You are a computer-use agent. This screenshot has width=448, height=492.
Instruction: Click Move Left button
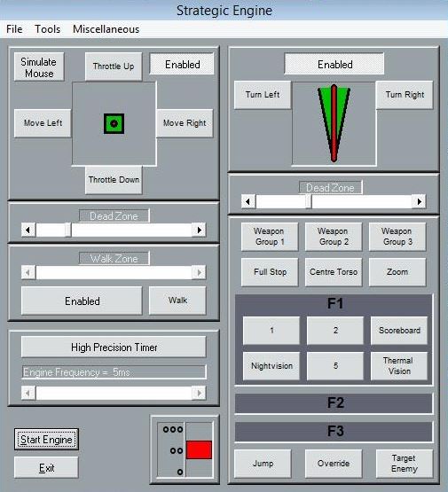point(43,123)
